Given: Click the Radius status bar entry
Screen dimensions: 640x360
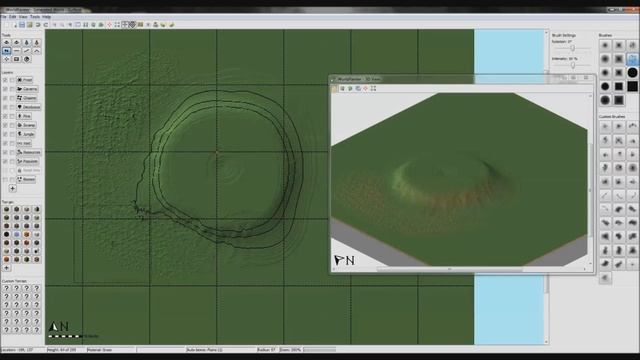Looking at the screenshot, I should click(x=267, y=350).
